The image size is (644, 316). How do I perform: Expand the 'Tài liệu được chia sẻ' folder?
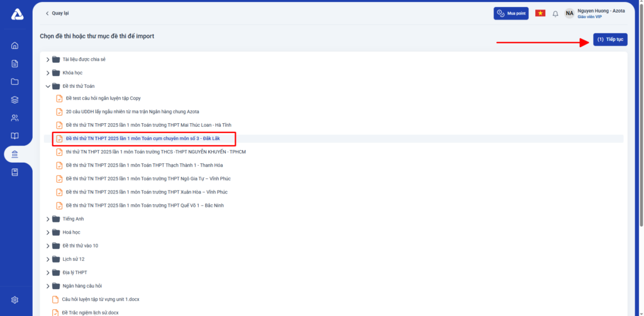[48, 60]
